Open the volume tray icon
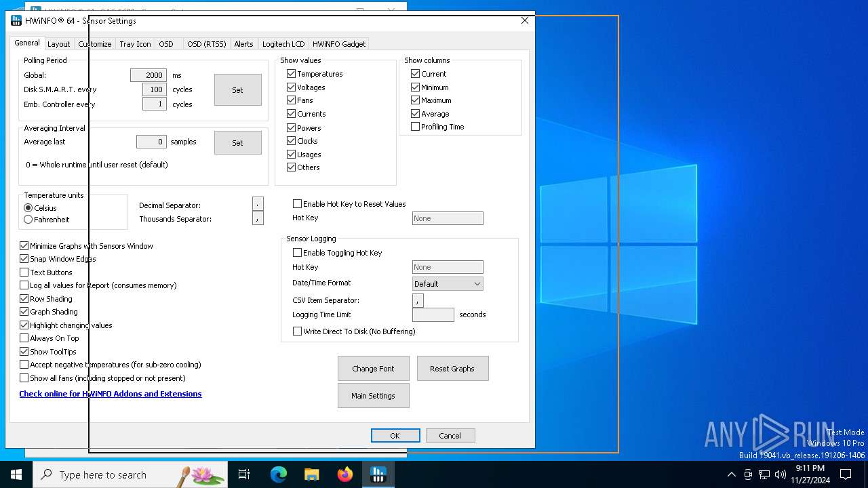This screenshot has width=868, height=488. tap(781, 474)
